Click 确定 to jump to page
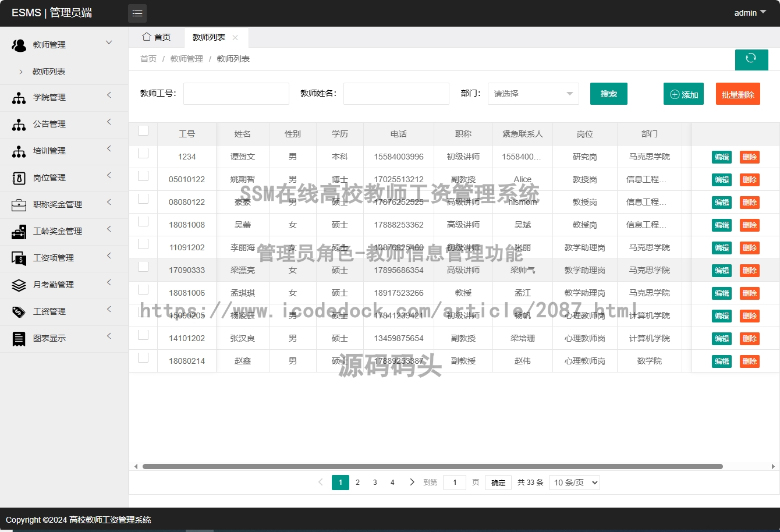Image resolution: width=780 pixels, height=532 pixels. point(498,483)
